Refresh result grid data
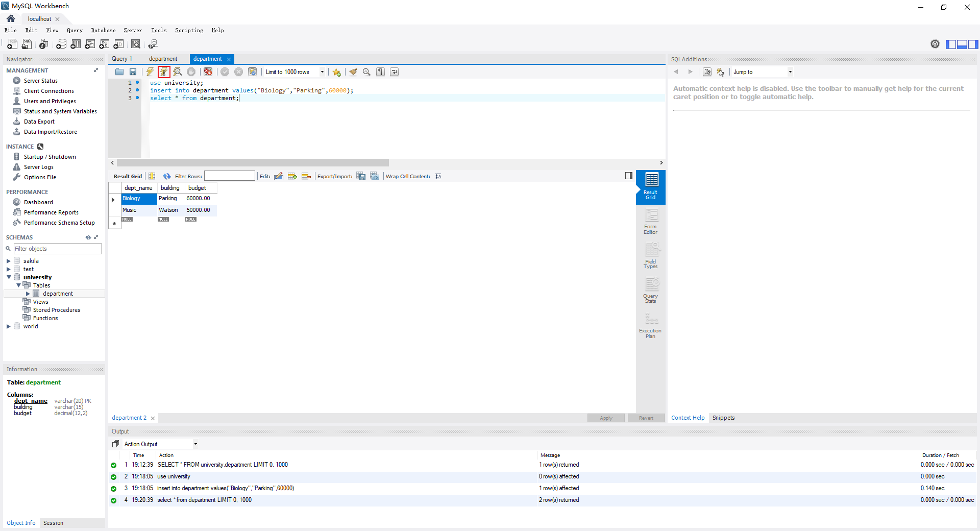The height and width of the screenshot is (531, 980). (x=167, y=176)
